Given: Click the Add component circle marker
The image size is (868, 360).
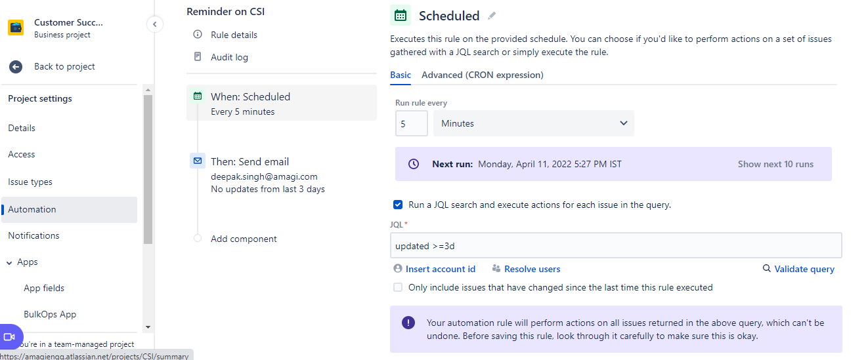Looking at the screenshot, I should [x=198, y=238].
